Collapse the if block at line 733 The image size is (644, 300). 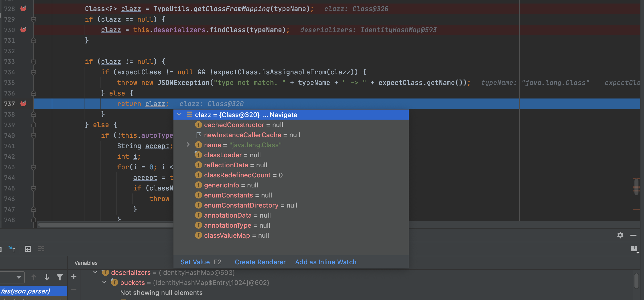click(x=33, y=62)
